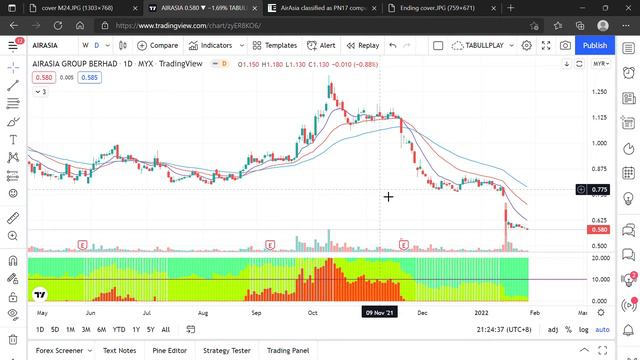Select the W weekly interval
This screenshot has width=640, height=360.
[x=85, y=45]
